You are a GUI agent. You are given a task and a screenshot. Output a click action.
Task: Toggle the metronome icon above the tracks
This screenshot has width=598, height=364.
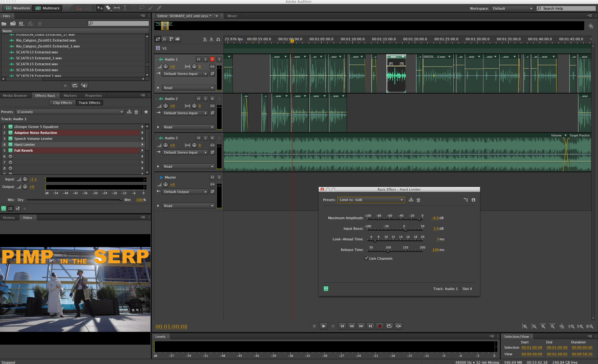click(x=205, y=39)
